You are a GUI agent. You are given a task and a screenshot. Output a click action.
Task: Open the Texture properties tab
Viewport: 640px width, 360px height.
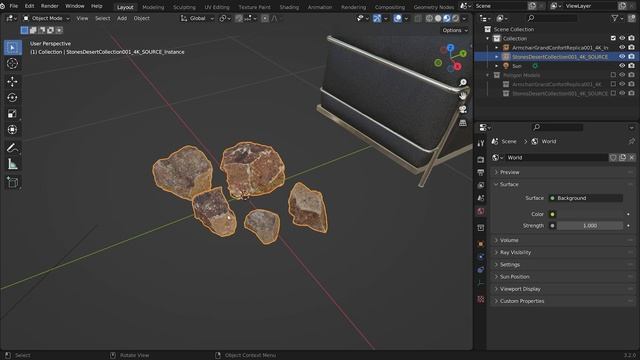point(481,299)
